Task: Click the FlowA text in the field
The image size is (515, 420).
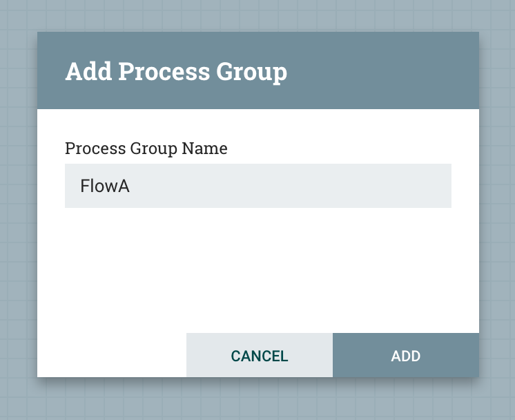Action: (105, 186)
